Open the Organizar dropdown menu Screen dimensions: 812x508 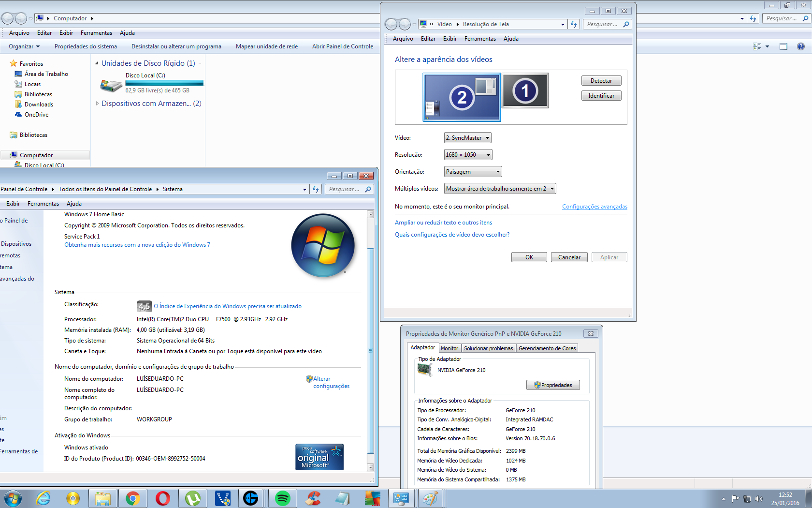tap(24, 46)
